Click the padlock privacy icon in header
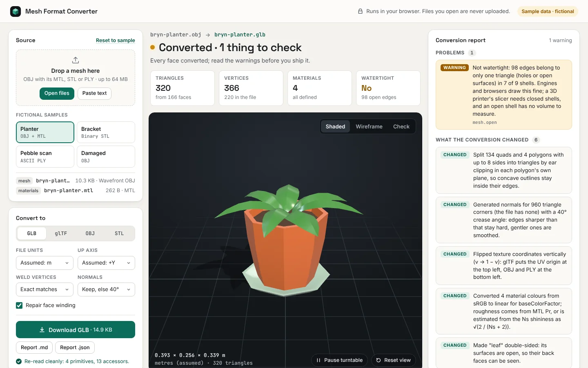The width and height of the screenshot is (588, 368). [x=360, y=11]
